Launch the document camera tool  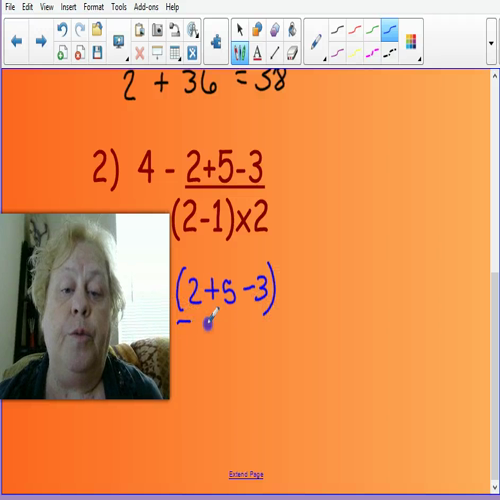tap(174, 30)
